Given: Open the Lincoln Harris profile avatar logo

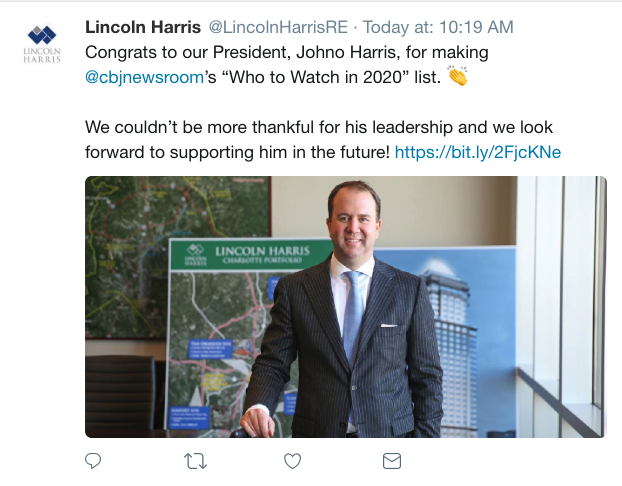Looking at the screenshot, I should click(x=42, y=42).
